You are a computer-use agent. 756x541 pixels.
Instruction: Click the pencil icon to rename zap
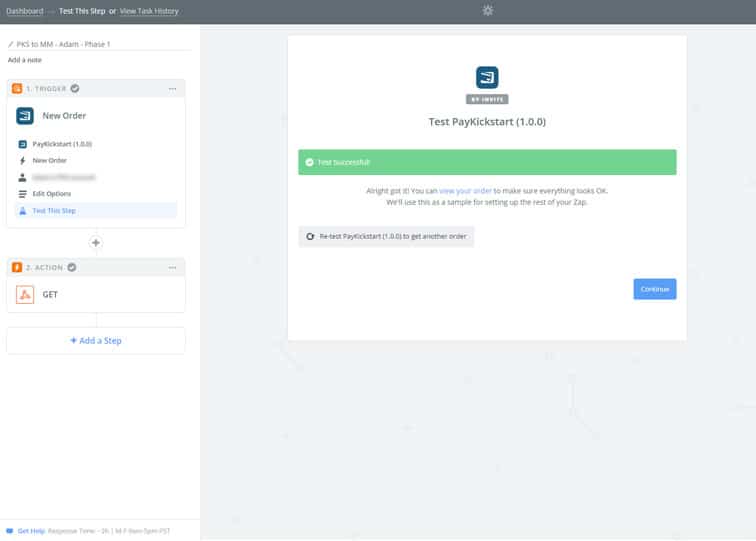pos(11,45)
